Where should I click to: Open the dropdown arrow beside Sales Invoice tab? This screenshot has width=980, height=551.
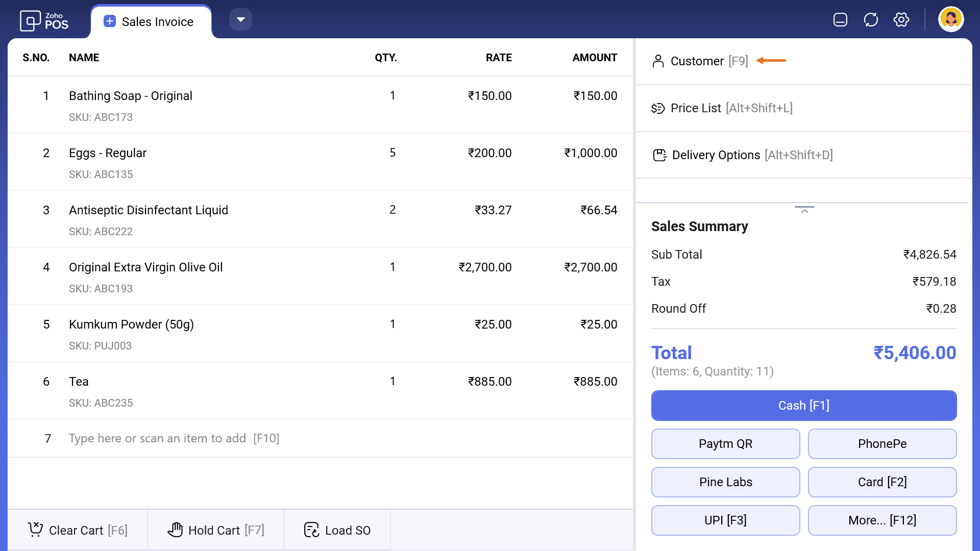(240, 20)
